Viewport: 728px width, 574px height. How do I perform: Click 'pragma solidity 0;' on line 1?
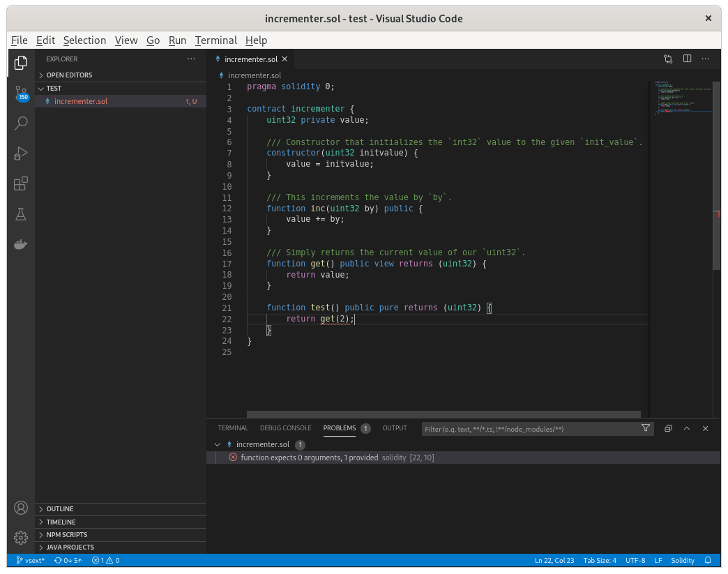[x=291, y=86]
